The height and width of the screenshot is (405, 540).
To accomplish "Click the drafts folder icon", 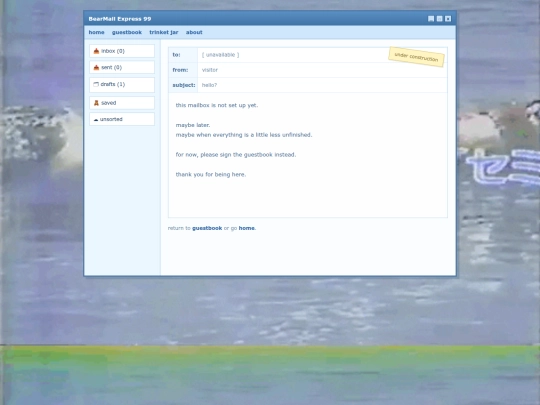I will click(96, 84).
